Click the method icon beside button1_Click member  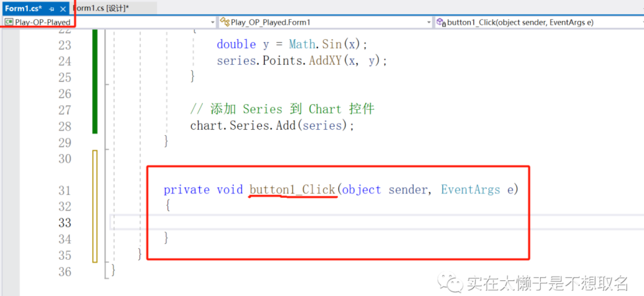[441, 22]
